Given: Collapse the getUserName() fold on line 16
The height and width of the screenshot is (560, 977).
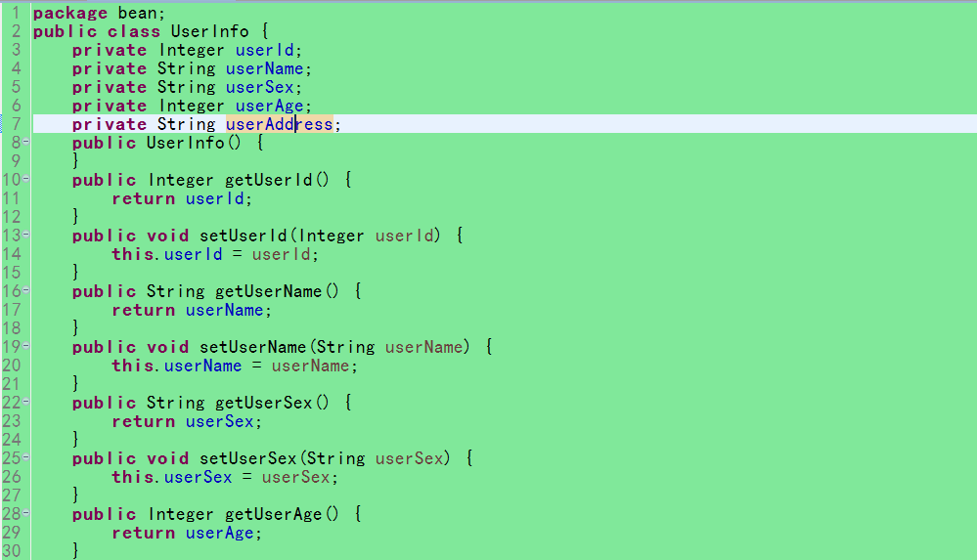Looking at the screenshot, I should [26, 289].
